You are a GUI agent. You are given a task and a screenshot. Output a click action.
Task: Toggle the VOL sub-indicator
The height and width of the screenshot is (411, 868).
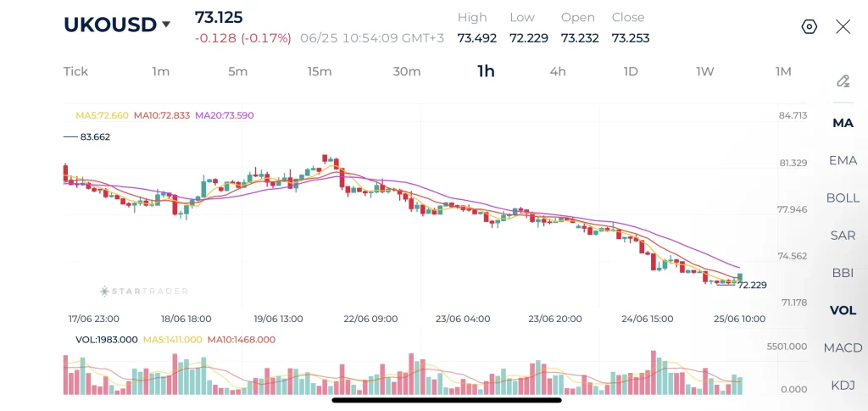(843, 310)
